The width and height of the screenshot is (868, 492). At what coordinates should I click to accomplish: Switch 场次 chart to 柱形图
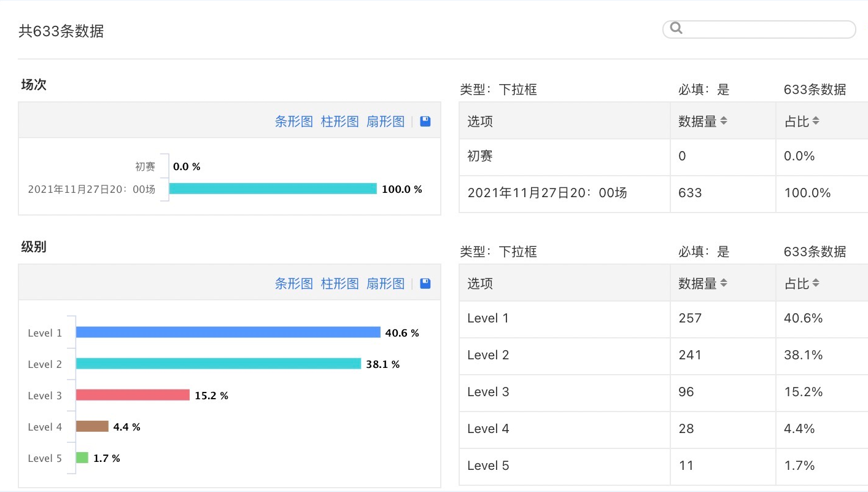(x=339, y=122)
